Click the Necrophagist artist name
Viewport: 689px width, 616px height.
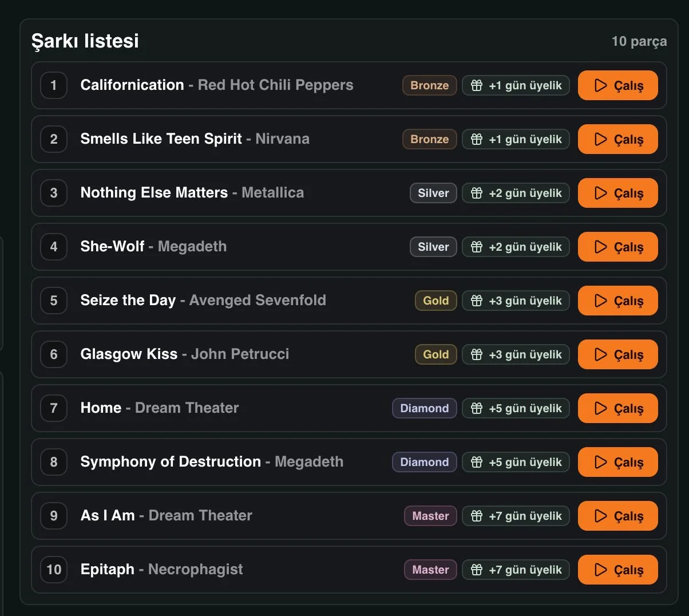tap(196, 570)
